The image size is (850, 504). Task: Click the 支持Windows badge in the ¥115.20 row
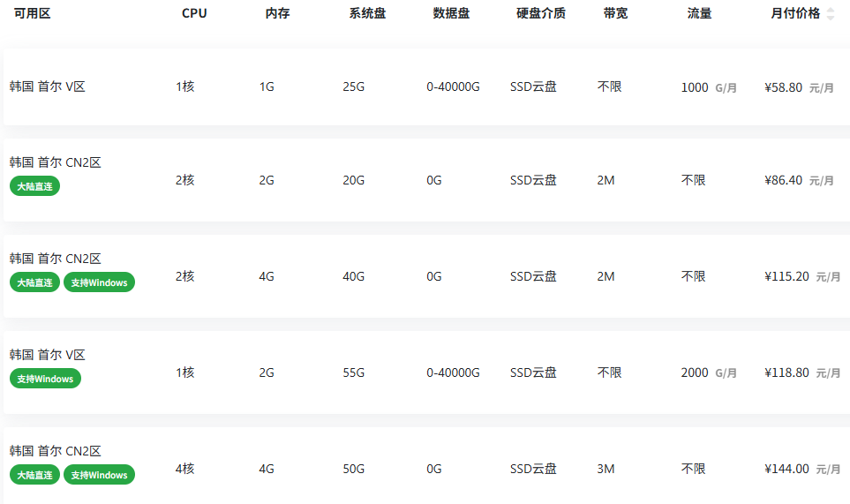pyautogui.click(x=99, y=282)
